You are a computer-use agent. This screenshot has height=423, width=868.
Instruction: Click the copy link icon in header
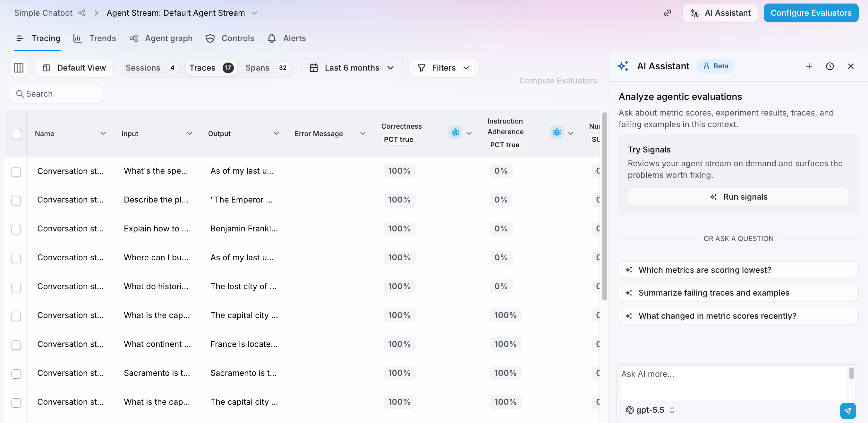click(x=667, y=13)
